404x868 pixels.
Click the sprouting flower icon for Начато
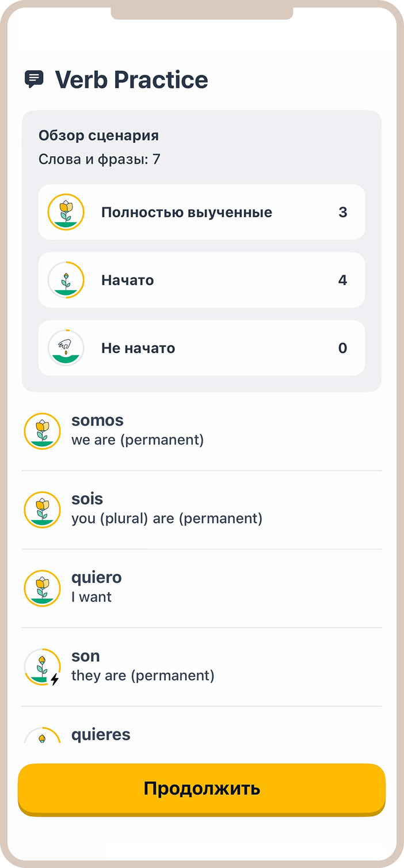66,280
